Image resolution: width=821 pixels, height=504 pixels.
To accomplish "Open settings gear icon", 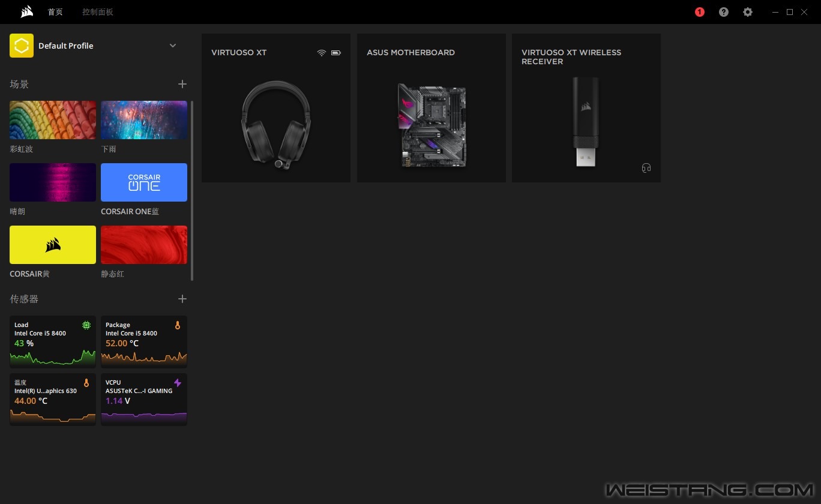I will coord(748,12).
